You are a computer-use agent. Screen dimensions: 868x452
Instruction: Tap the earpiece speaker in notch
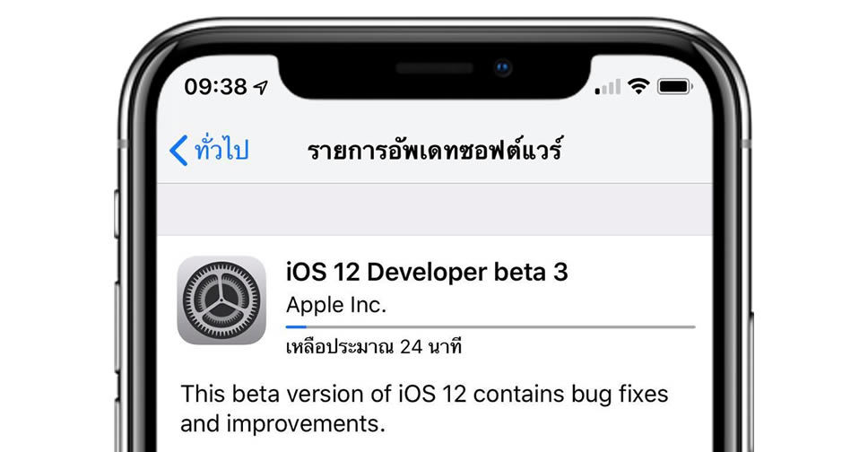[x=435, y=68]
